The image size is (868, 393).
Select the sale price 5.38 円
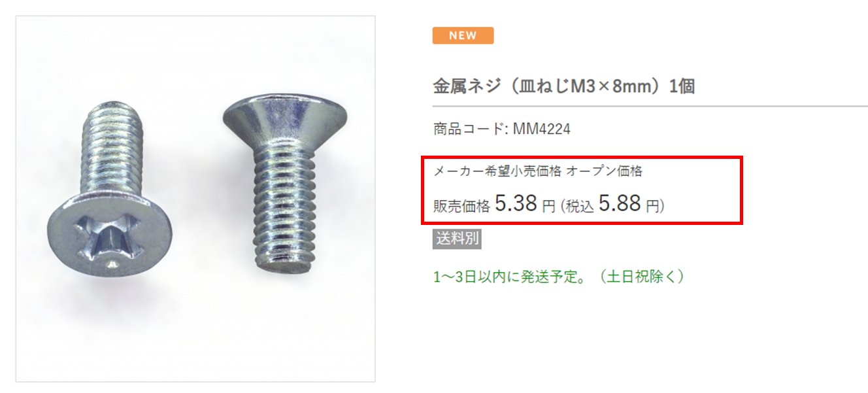525,204
